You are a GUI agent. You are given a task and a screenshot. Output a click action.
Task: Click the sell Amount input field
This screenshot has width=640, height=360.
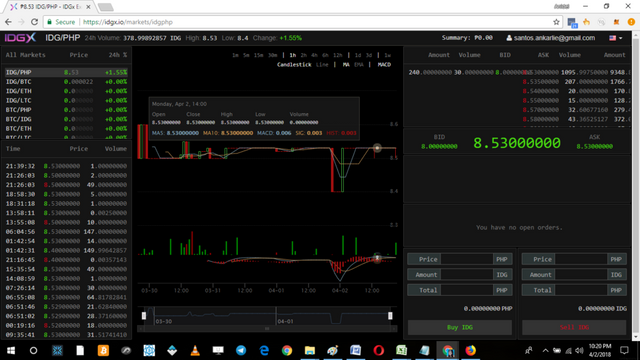coord(581,275)
